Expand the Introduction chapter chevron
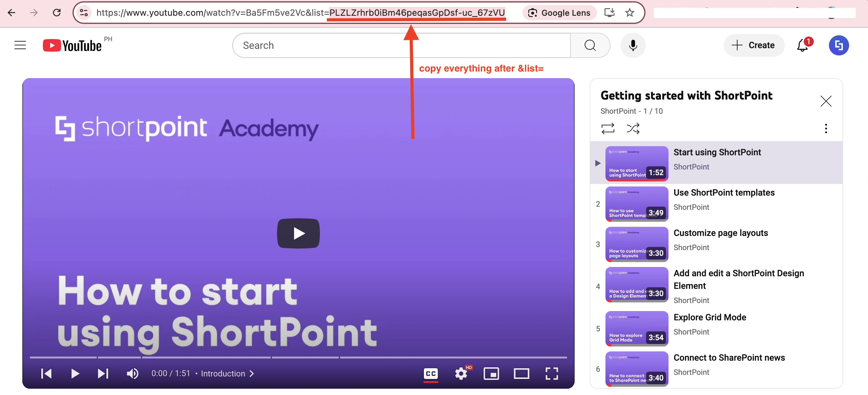Viewport: 868px width, 395px height. [x=252, y=374]
